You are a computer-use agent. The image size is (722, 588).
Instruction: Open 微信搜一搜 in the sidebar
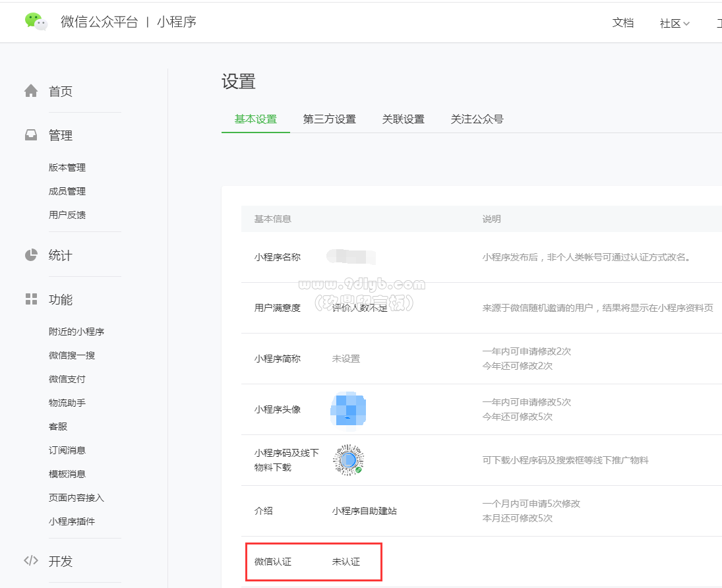[72, 355]
